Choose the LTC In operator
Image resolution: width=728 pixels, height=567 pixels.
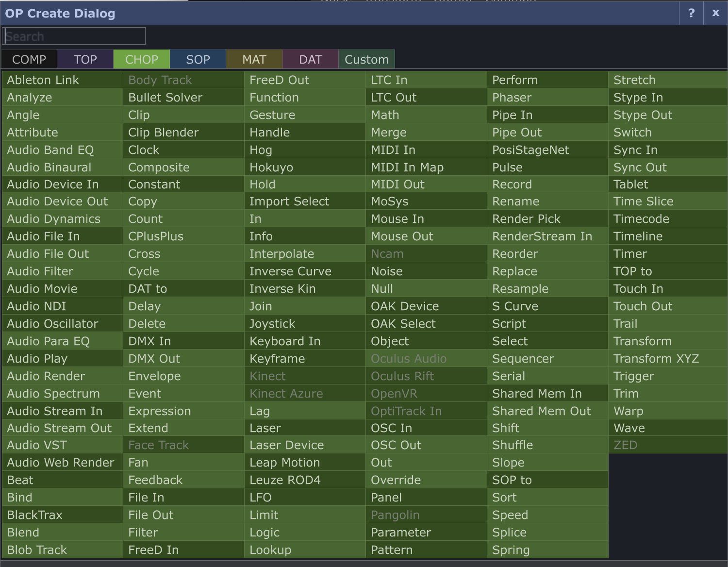point(426,80)
